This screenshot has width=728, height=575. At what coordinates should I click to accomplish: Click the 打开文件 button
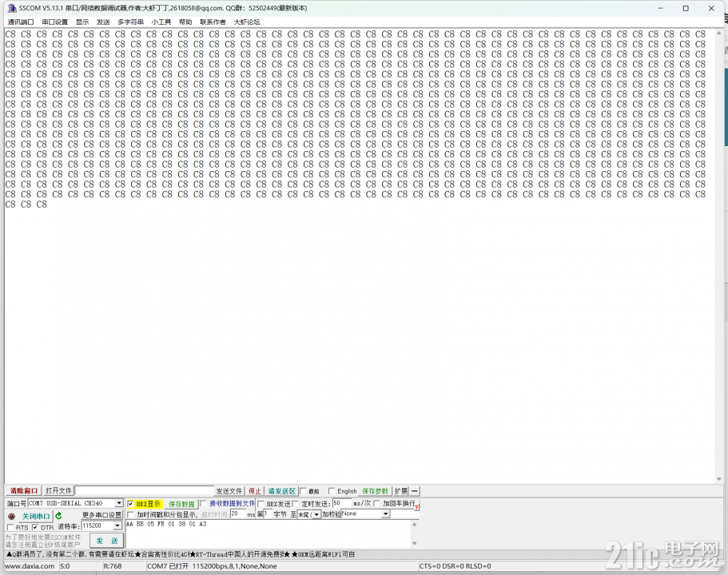[x=58, y=491]
